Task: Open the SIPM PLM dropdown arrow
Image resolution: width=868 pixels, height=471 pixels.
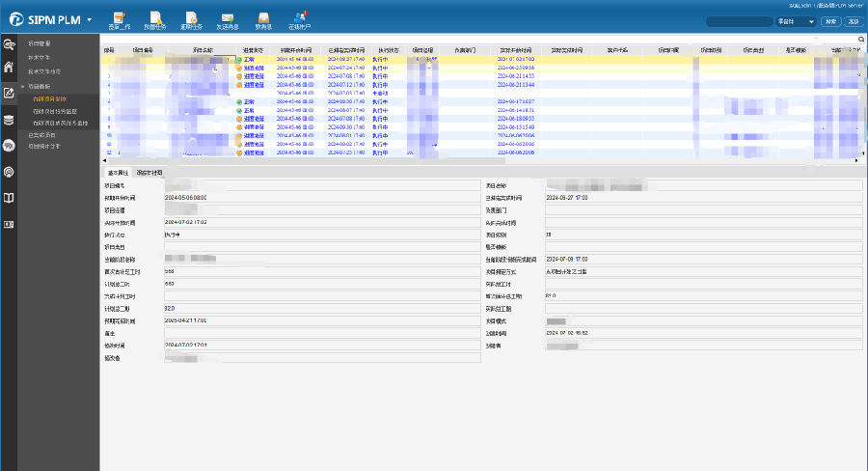Action: [x=89, y=19]
